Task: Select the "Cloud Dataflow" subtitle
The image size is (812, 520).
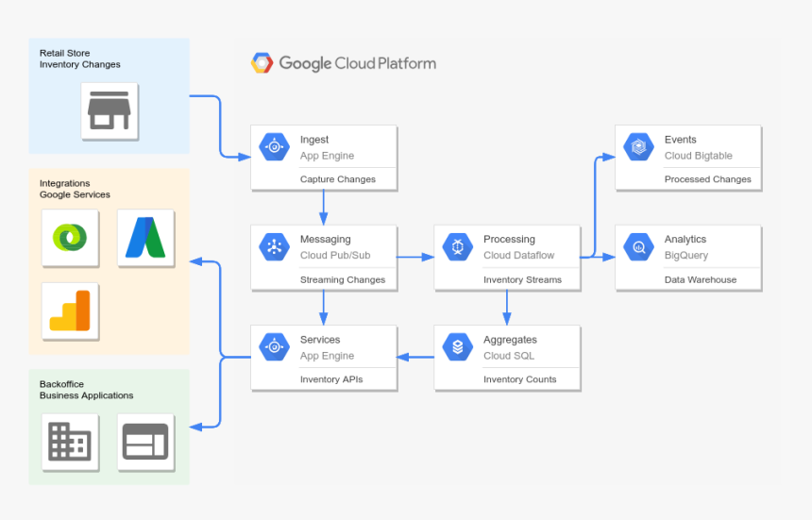Action: point(519,255)
